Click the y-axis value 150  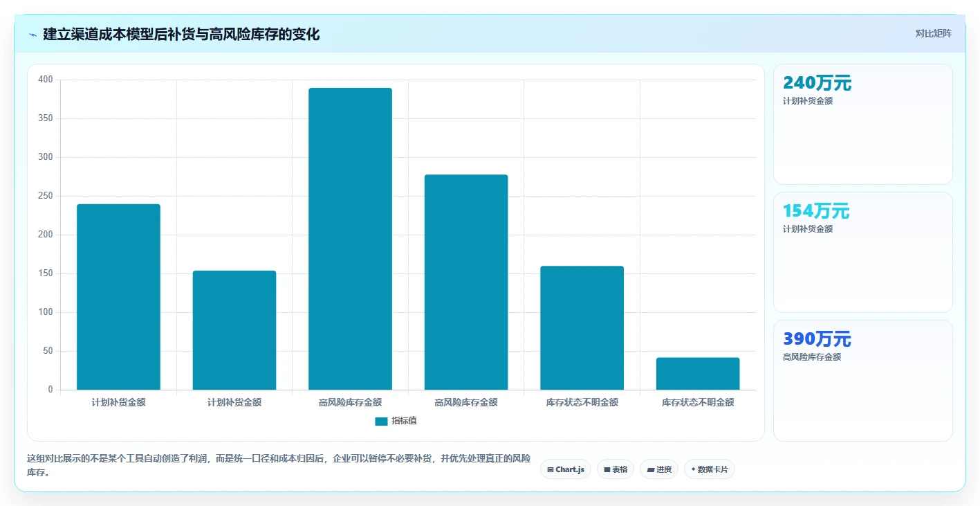46,273
